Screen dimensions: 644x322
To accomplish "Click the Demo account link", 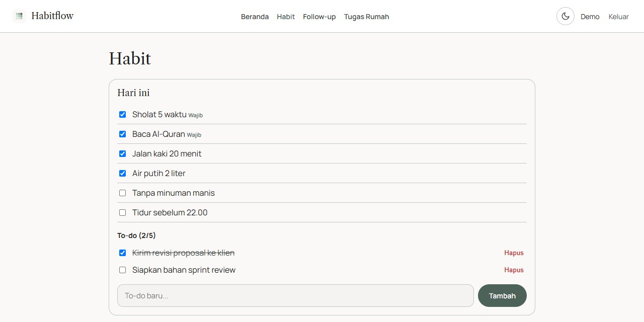I will 590,17.
